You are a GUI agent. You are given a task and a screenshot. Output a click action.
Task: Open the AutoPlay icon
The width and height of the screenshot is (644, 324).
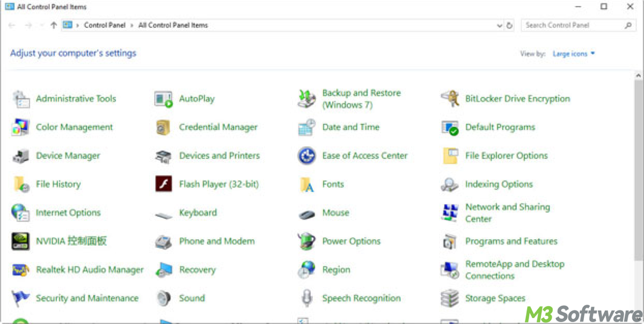coord(164,99)
